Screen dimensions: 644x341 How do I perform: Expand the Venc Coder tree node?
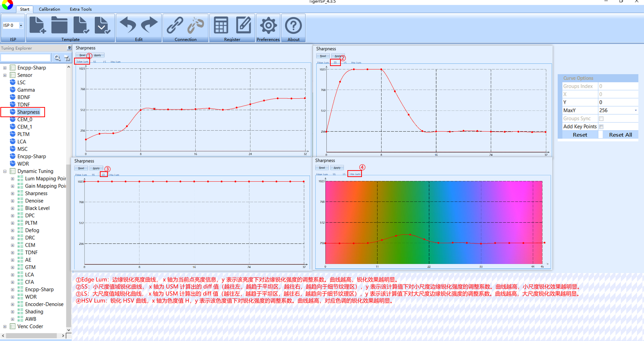pos(5,326)
